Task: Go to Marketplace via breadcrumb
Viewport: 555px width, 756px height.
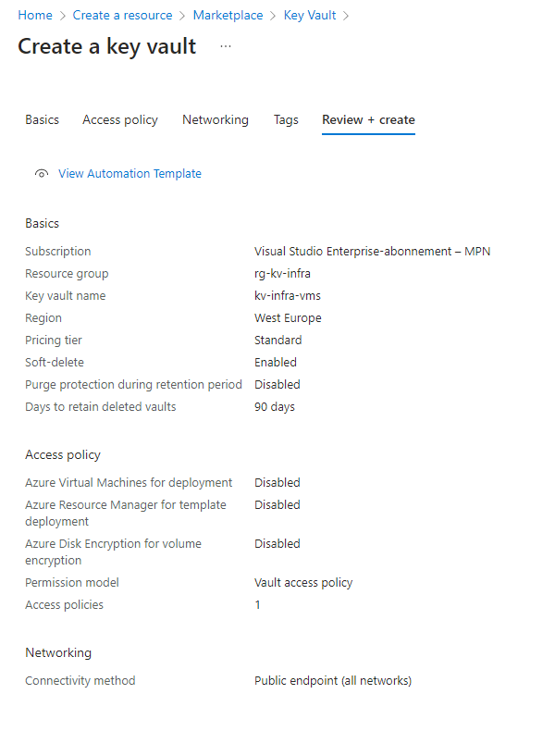Action: point(228,15)
